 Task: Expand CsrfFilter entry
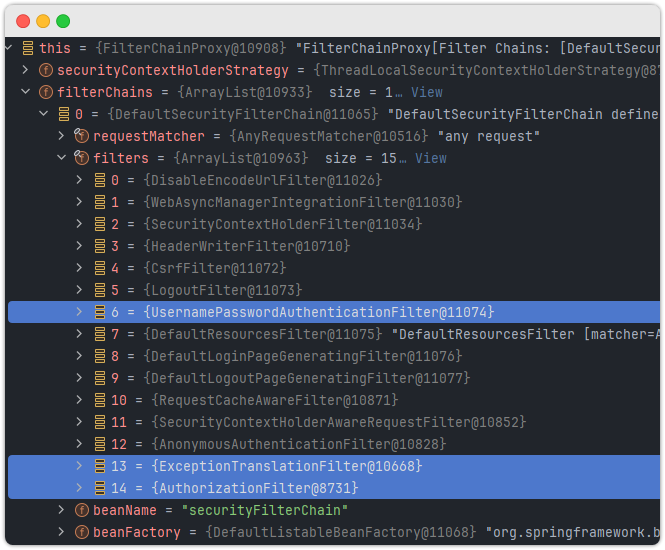point(79,268)
